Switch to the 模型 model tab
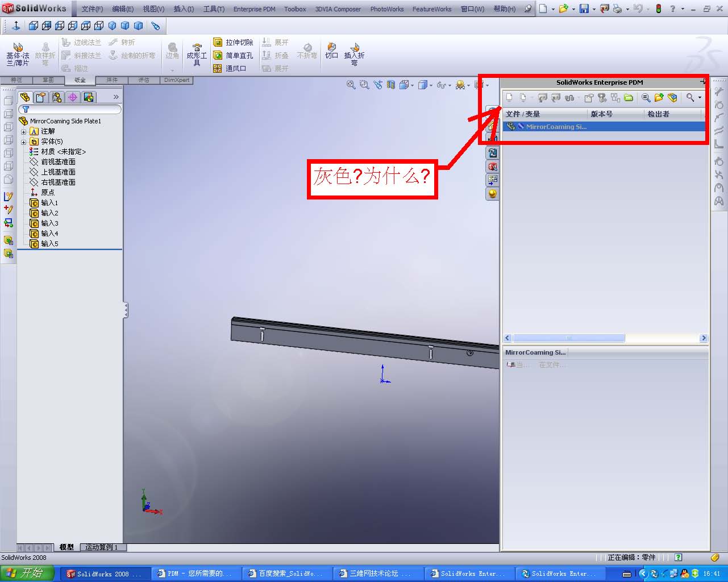 coord(66,547)
